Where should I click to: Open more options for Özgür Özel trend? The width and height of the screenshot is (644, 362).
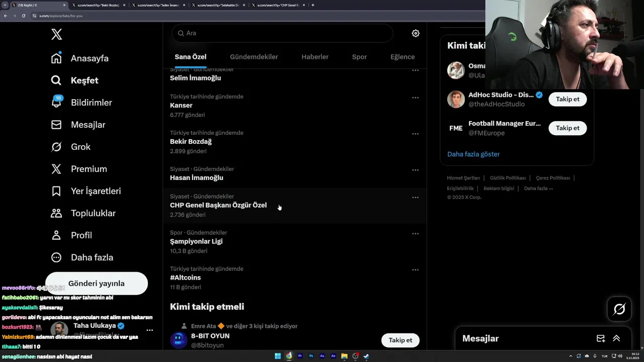click(416, 198)
